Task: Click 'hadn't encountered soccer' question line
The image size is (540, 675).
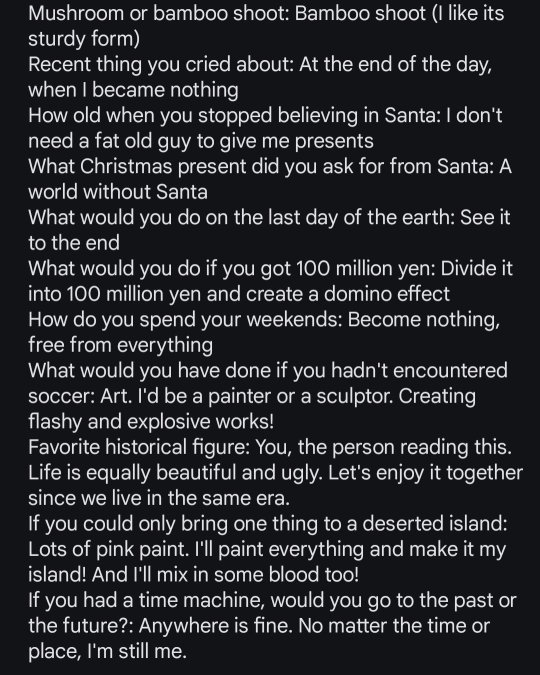Action: coord(268,371)
